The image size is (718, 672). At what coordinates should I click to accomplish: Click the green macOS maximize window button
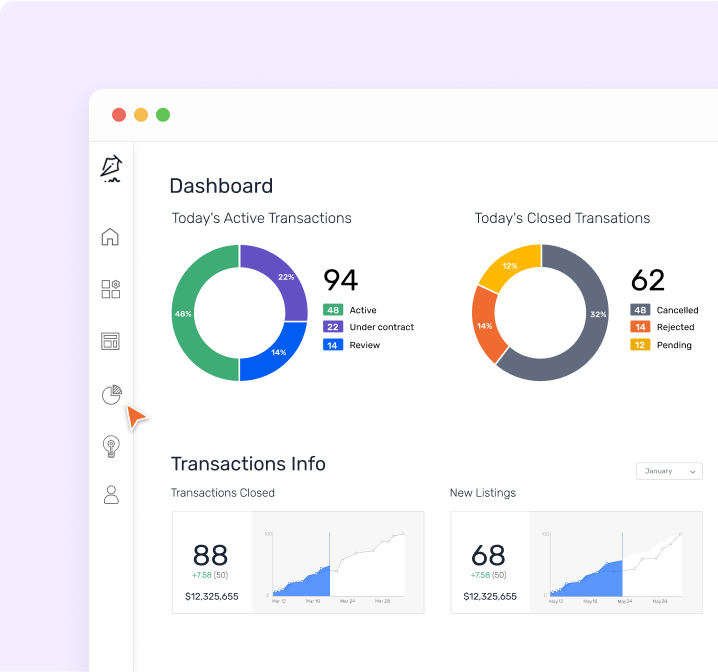tap(163, 115)
